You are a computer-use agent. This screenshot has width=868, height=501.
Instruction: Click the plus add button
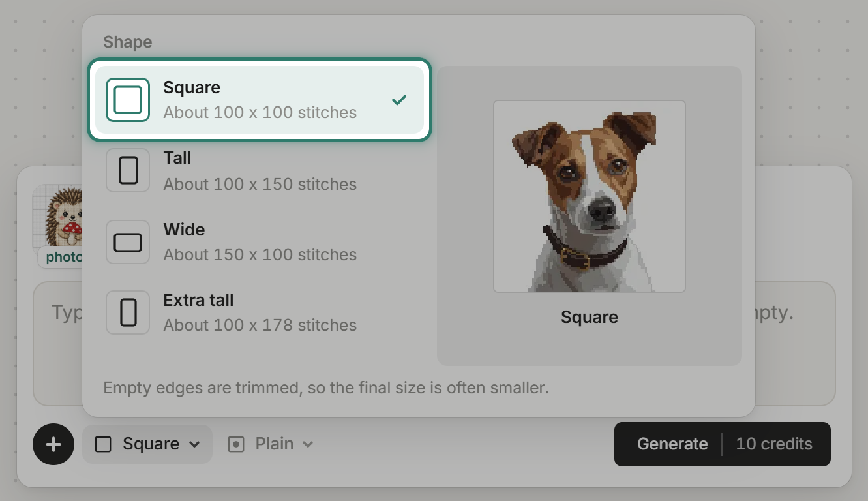click(53, 444)
